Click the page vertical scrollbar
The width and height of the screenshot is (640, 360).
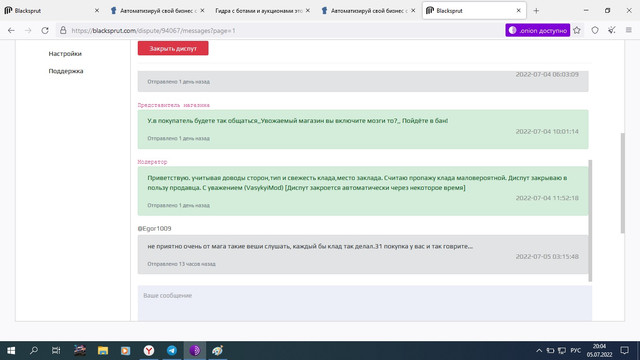point(622,183)
